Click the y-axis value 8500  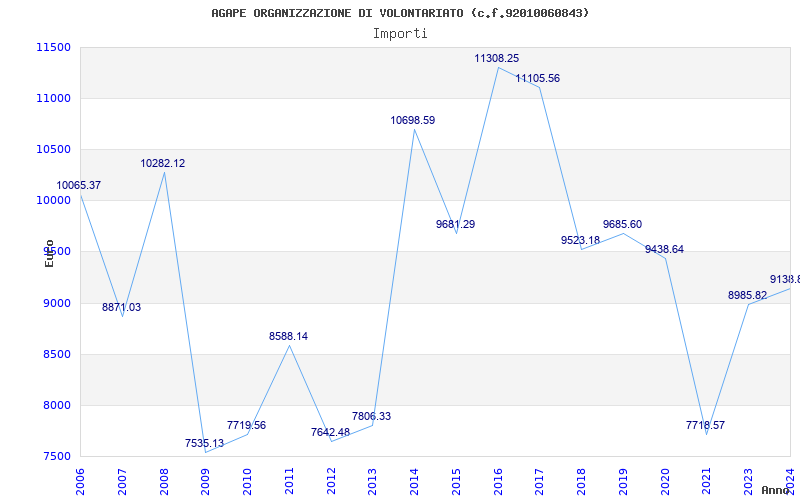(x=56, y=354)
